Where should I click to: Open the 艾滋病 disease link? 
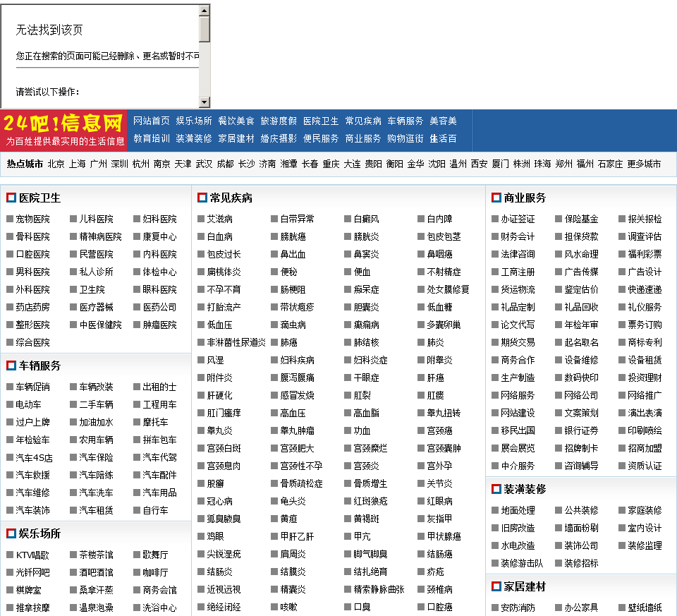coord(220,219)
